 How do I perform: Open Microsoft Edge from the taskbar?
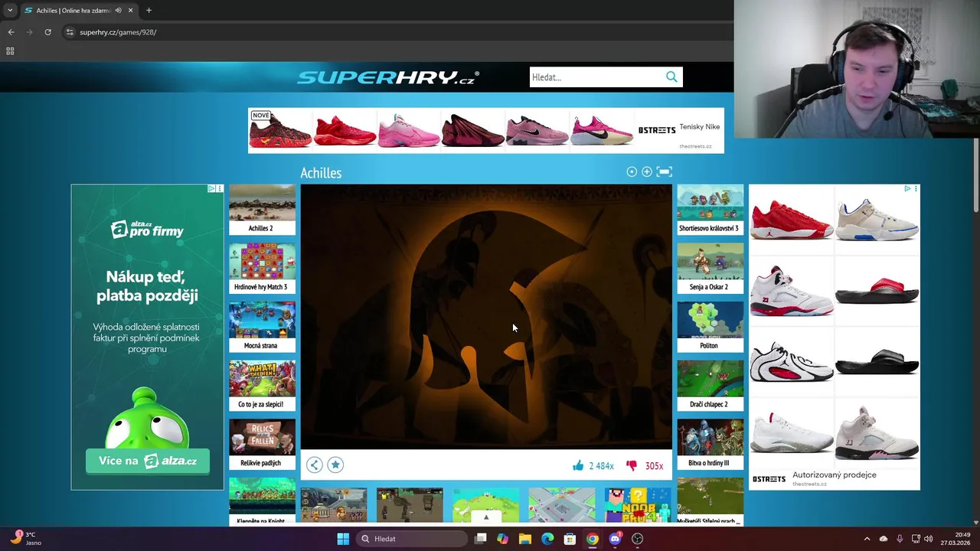[547, 539]
